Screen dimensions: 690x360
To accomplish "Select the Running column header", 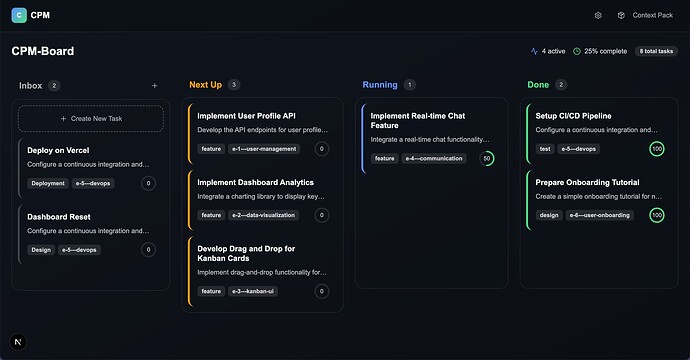I will (380, 84).
